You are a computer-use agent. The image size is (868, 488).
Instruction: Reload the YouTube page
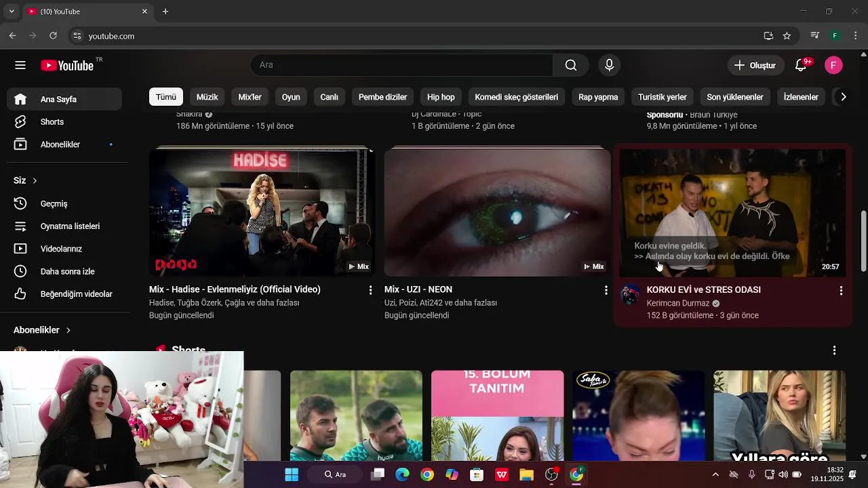click(53, 36)
